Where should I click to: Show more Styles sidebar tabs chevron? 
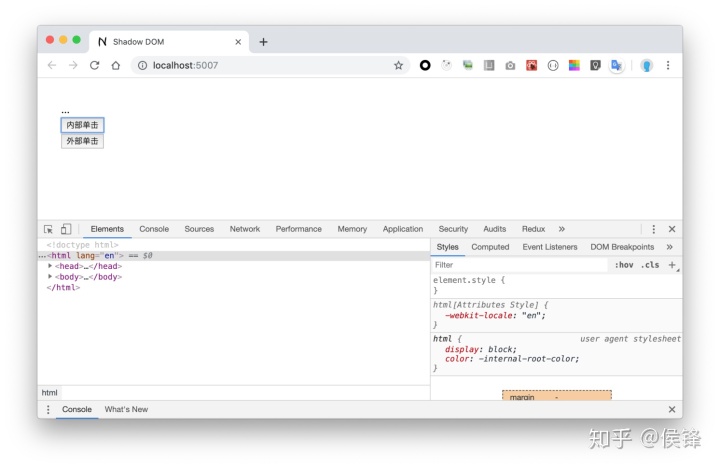[669, 247]
